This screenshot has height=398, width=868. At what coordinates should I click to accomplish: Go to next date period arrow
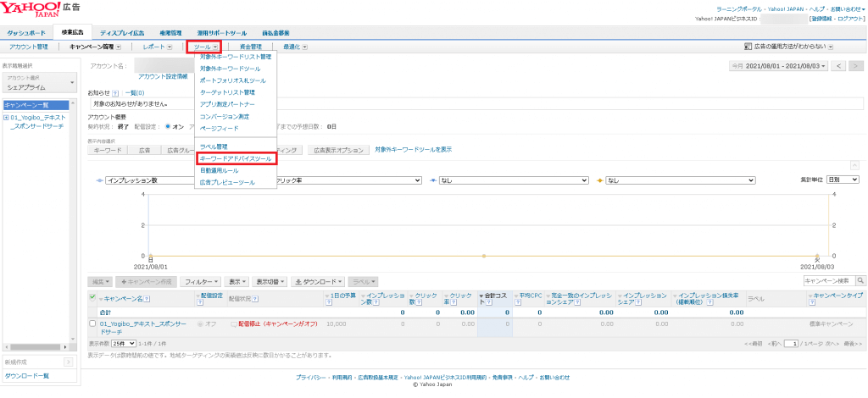(x=856, y=66)
